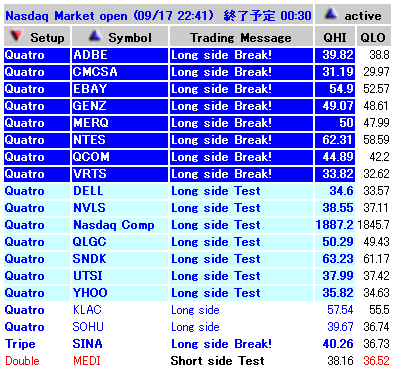
Task: Click QHI value 63.23 for SNDK
Action: 335,259
